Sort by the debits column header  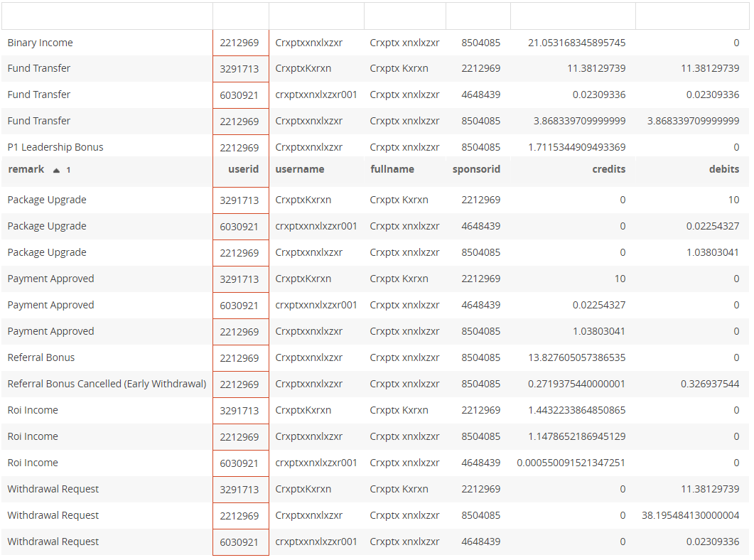pos(723,169)
